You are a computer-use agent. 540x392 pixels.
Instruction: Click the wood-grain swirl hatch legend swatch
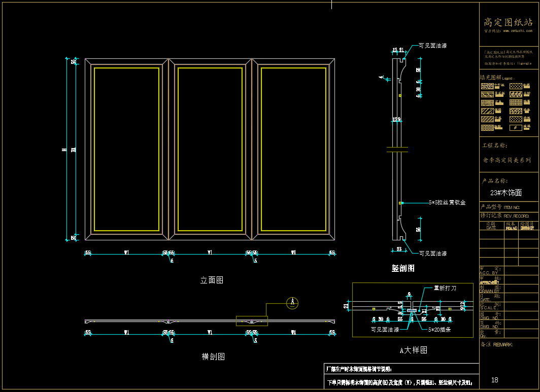pos(487,103)
